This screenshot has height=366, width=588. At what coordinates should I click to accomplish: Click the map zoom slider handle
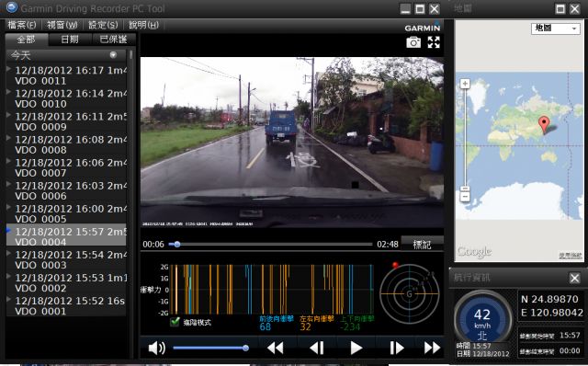465,189
